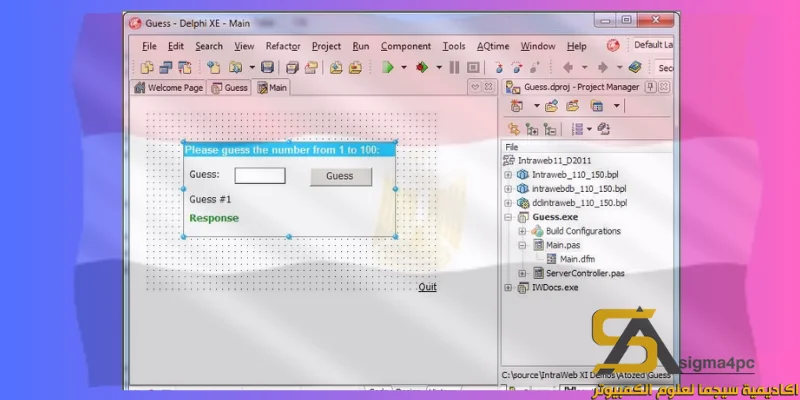Viewport: 800px width, 400px height.
Task: Click the Project Manager build refresh icon
Action: coord(604,130)
